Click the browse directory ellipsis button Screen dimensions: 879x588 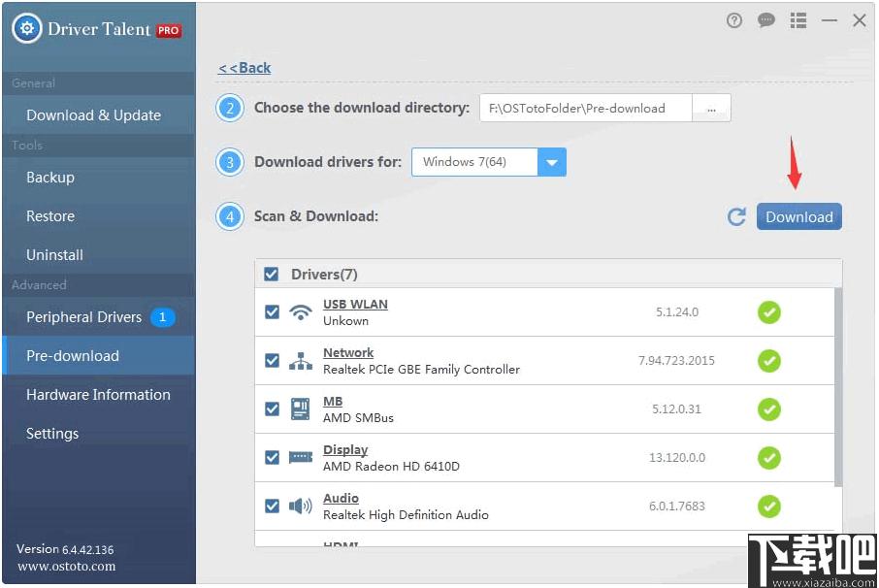[x=711, y=108]
